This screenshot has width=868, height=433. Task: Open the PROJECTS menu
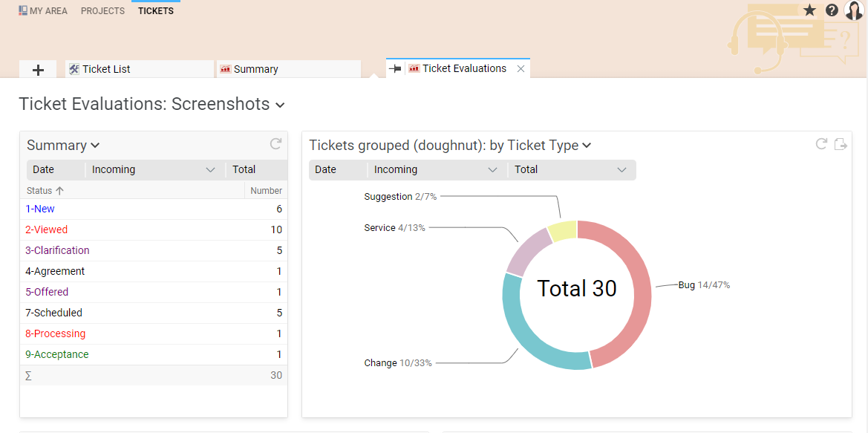coord(102,11)
